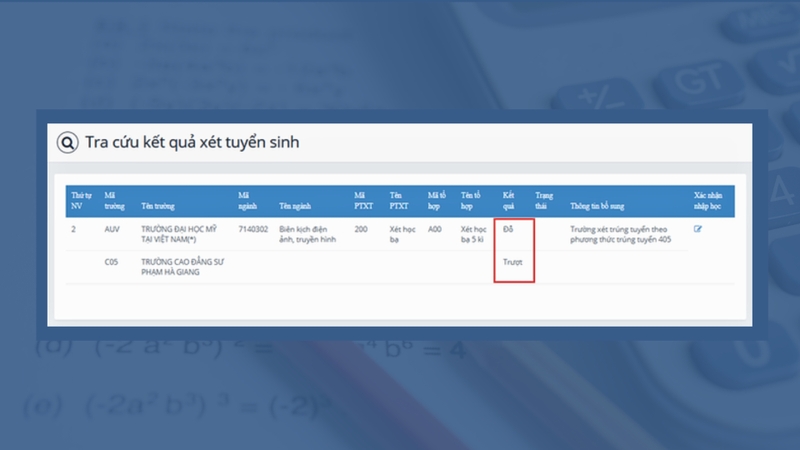
Task: Click the magnifier icon beside the title
Action: tap(67, 142)
